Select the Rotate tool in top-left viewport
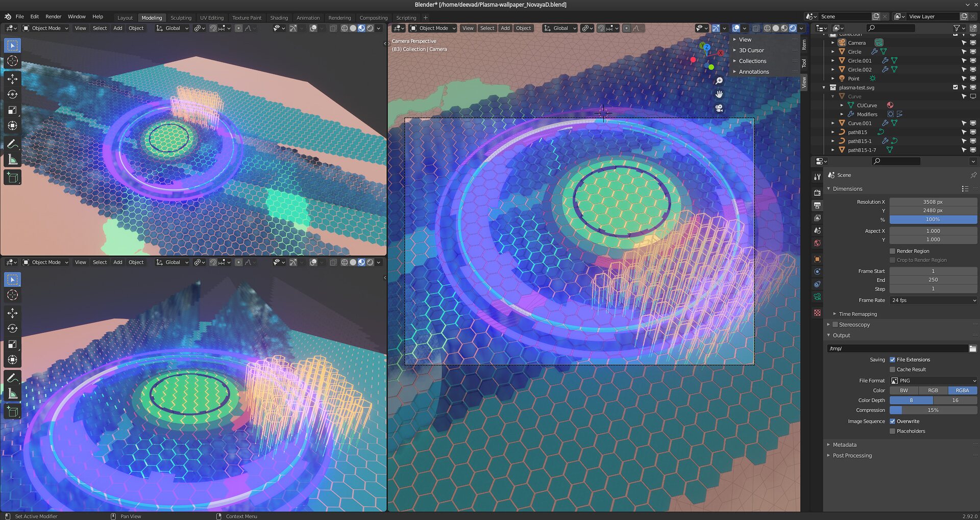Screen dimensions: 980x520 coord(12,94)
